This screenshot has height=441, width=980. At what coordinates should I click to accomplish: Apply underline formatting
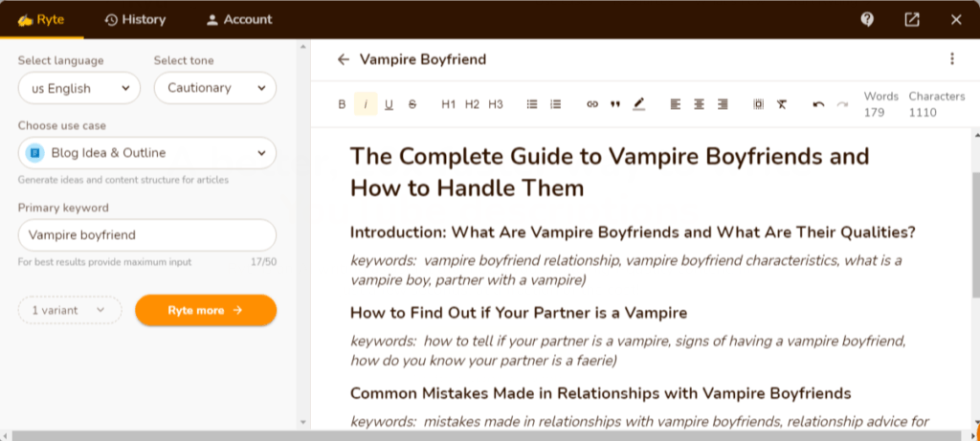coord(389,104)
